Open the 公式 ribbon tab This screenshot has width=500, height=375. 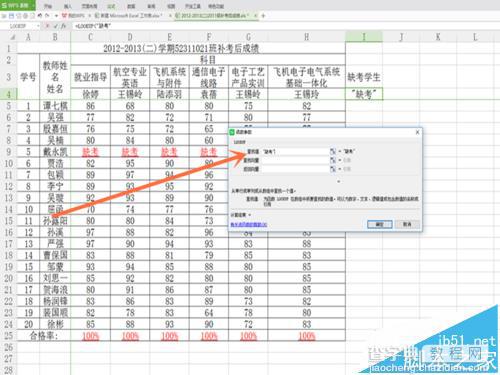pyautogui.click(x=111, y=6)
